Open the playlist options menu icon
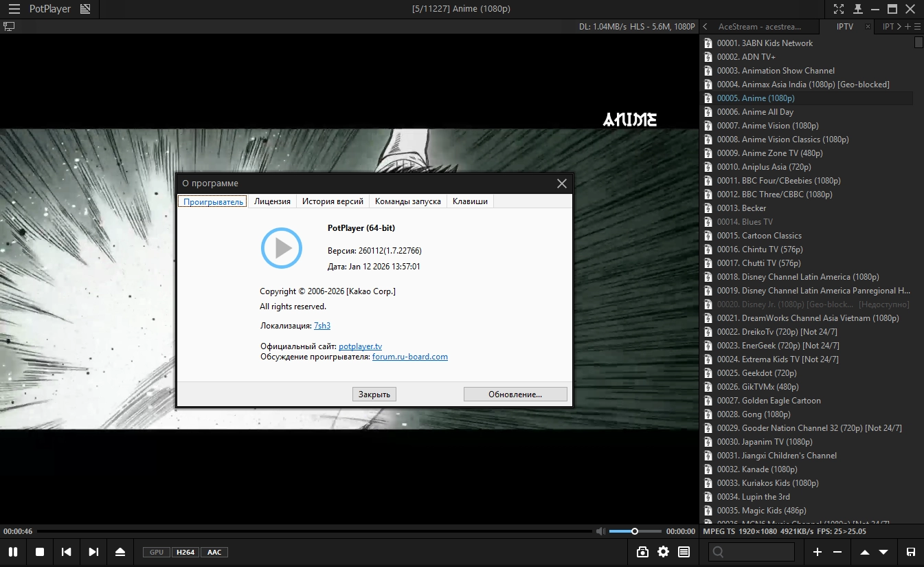 click(918, 27)
